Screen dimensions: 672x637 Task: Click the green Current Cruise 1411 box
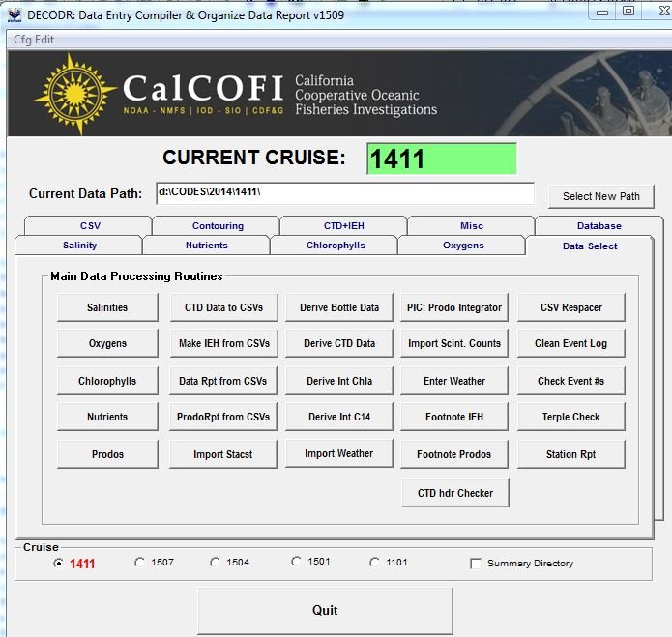coord(442,159)
